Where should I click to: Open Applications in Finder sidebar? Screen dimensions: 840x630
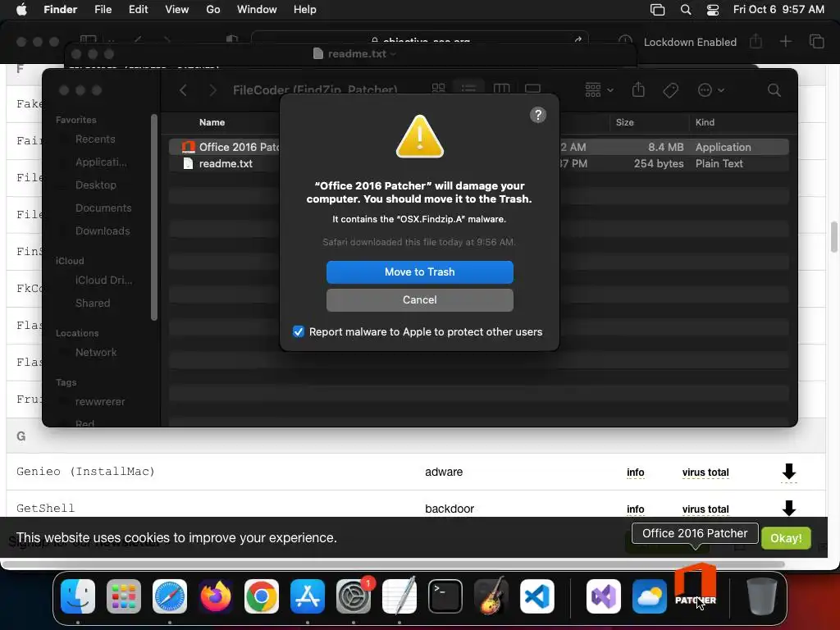pyautogui.click(x=101, y=162)
